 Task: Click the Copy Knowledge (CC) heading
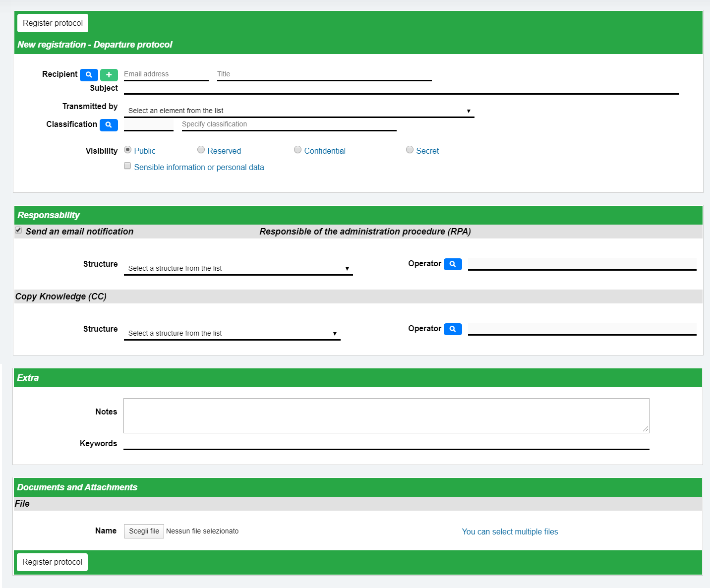click(x=61, y=296)
